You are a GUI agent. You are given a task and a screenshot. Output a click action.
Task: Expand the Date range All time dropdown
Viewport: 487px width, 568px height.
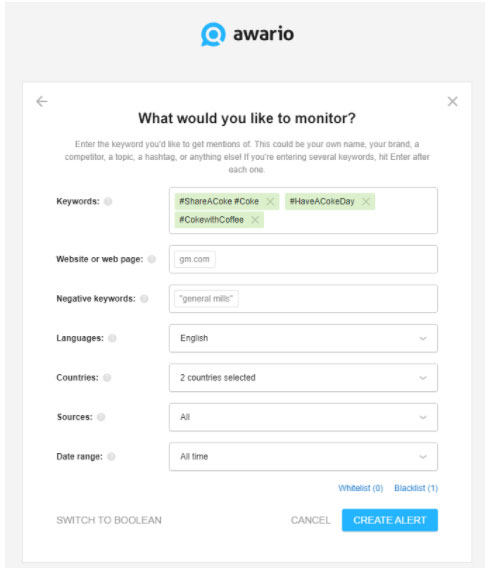303,457
